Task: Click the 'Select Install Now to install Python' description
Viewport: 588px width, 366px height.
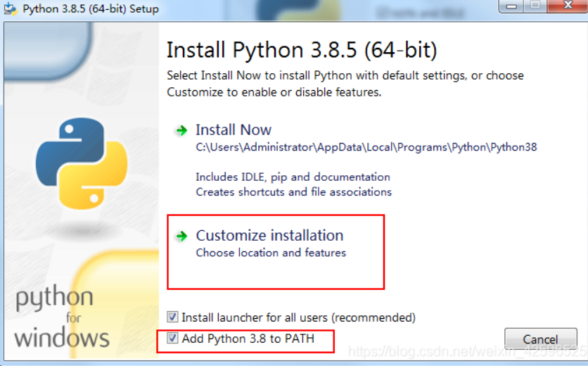Action: [345, 83]
